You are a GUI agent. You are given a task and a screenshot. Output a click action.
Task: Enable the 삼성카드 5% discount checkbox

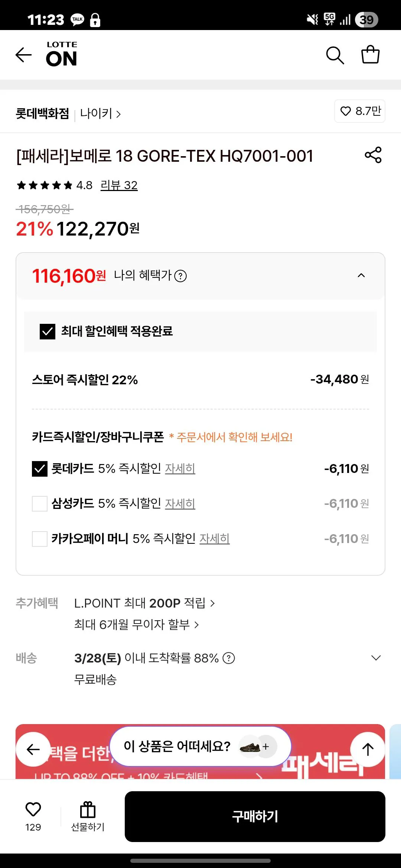[x=39, y=504]
